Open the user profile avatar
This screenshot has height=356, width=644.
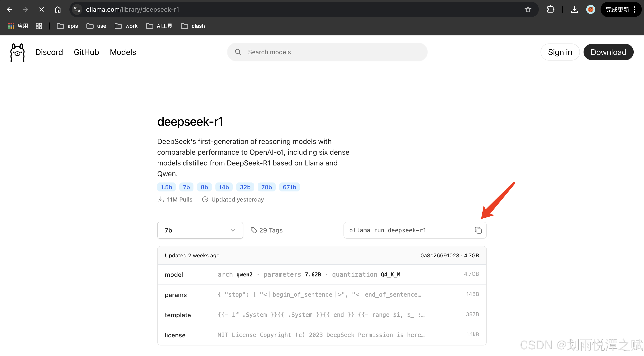tap(590, 9)
